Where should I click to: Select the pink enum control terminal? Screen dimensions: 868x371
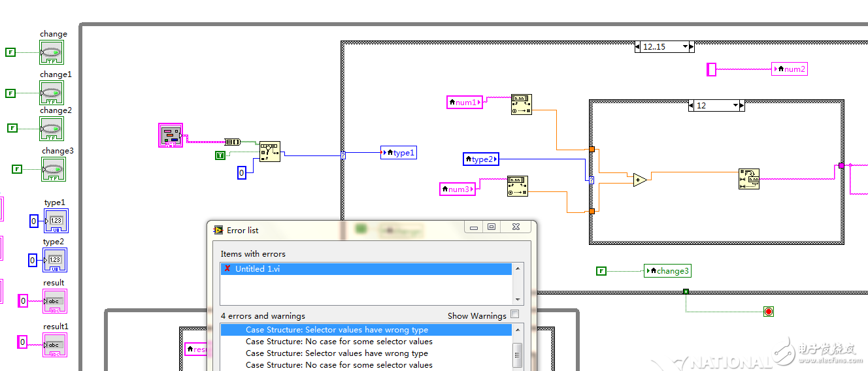coord(171,135)
